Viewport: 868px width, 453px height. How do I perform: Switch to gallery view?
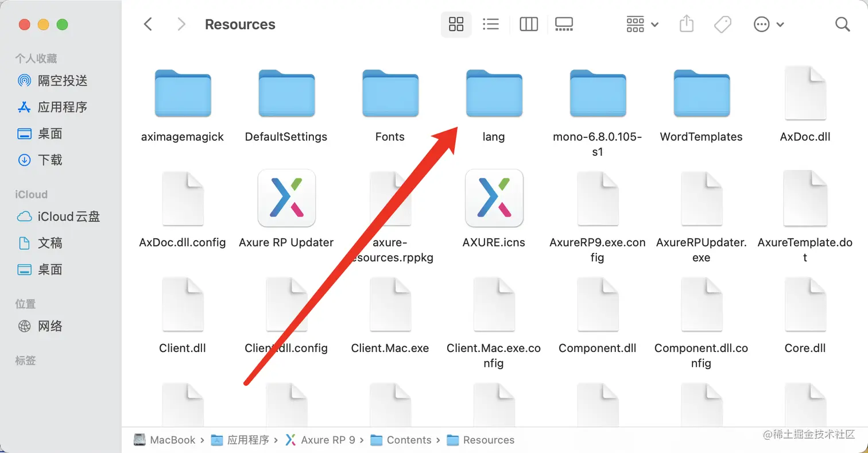564,24
